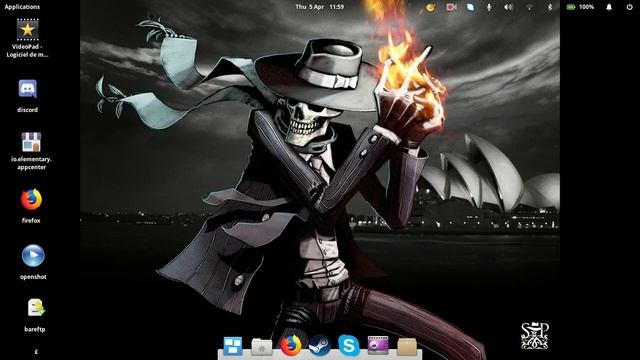Image resolution: width=640 pixels, height=360 pixels.
Task: Open the date and time indicator
Action: tap(320, 7)
